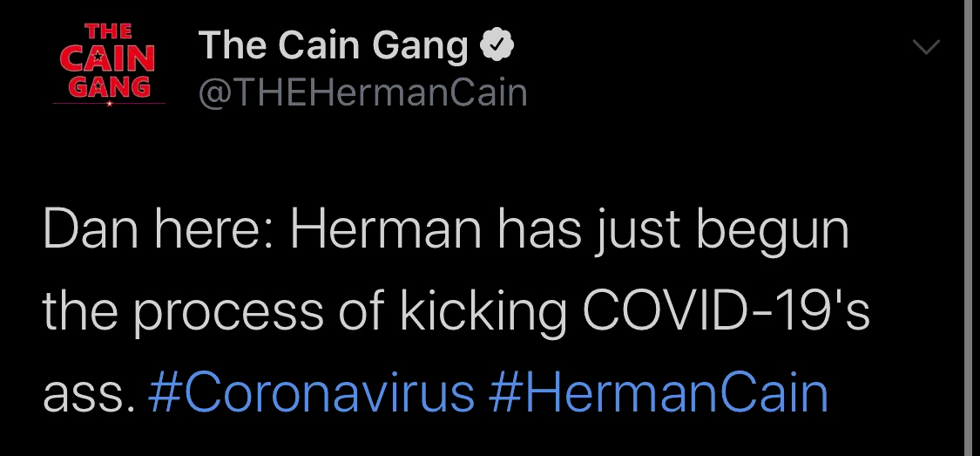Follow the #HermanCain hashtag link
980x456 pixels.
point(659,393)
